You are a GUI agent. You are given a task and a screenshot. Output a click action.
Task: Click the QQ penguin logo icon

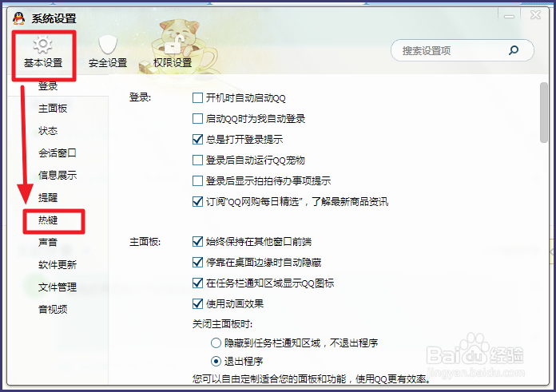19,18
